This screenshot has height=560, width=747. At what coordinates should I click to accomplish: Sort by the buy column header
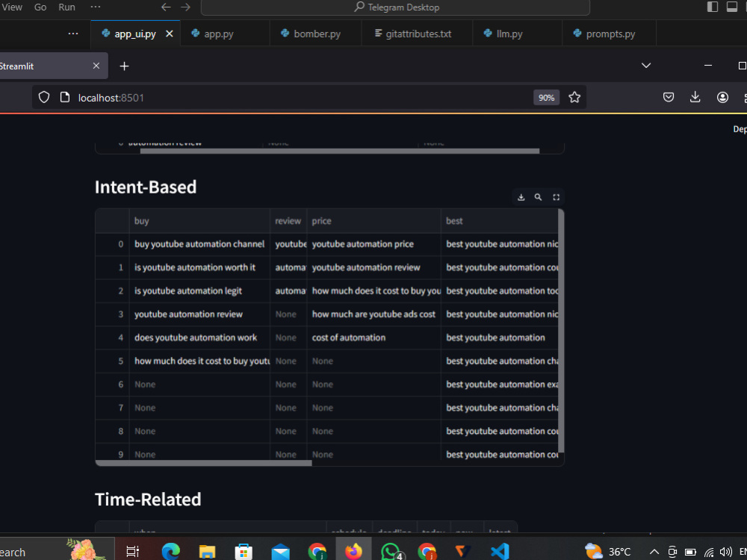coord(199,221)
